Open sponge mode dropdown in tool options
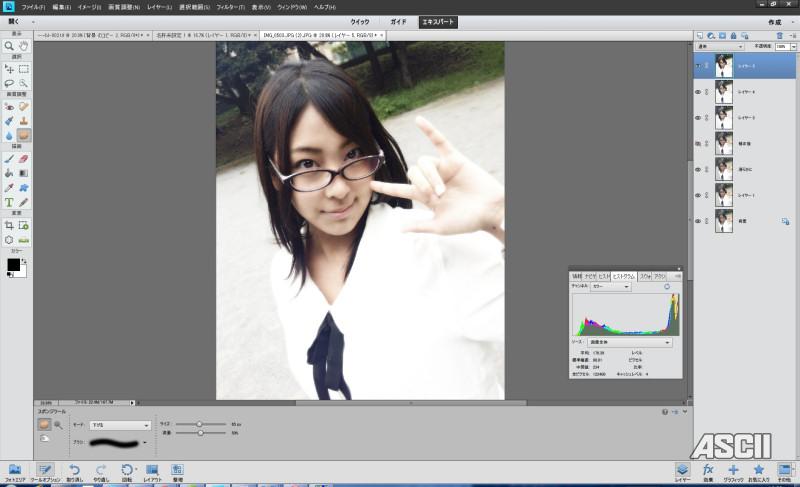800x487 pixels. tap(120, 425)
